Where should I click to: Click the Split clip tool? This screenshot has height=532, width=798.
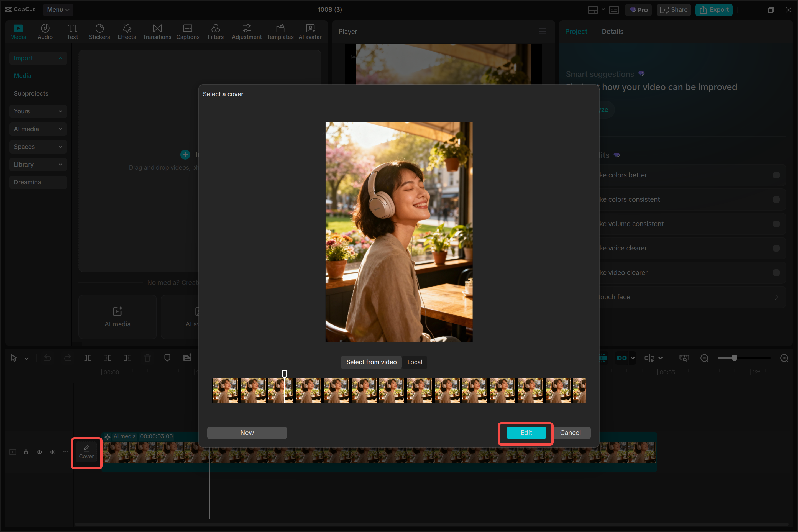88,358
